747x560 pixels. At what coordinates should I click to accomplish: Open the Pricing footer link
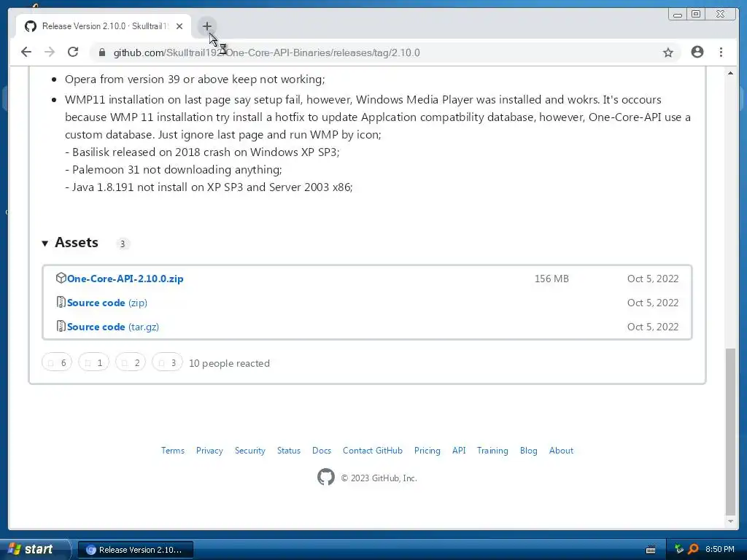coord(427,451)
